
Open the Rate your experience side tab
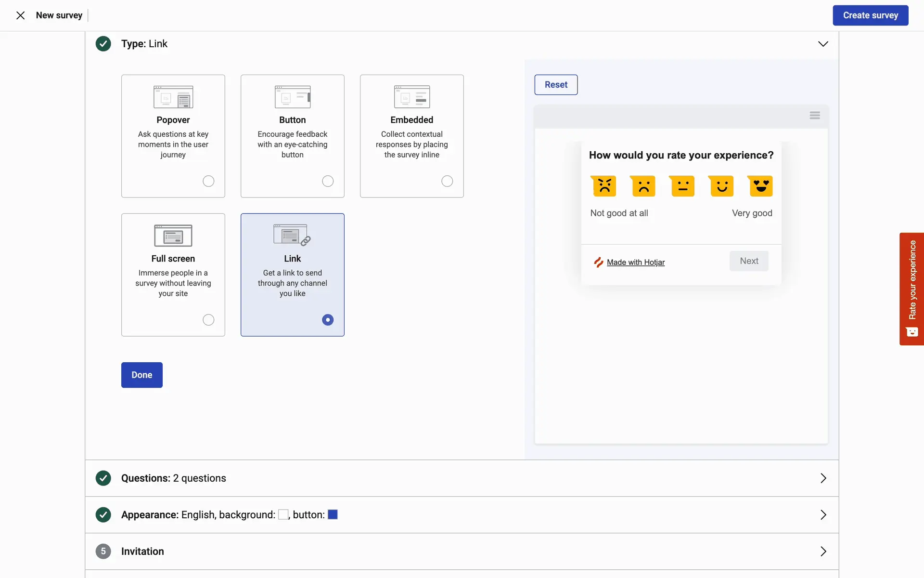click(911, 289)
